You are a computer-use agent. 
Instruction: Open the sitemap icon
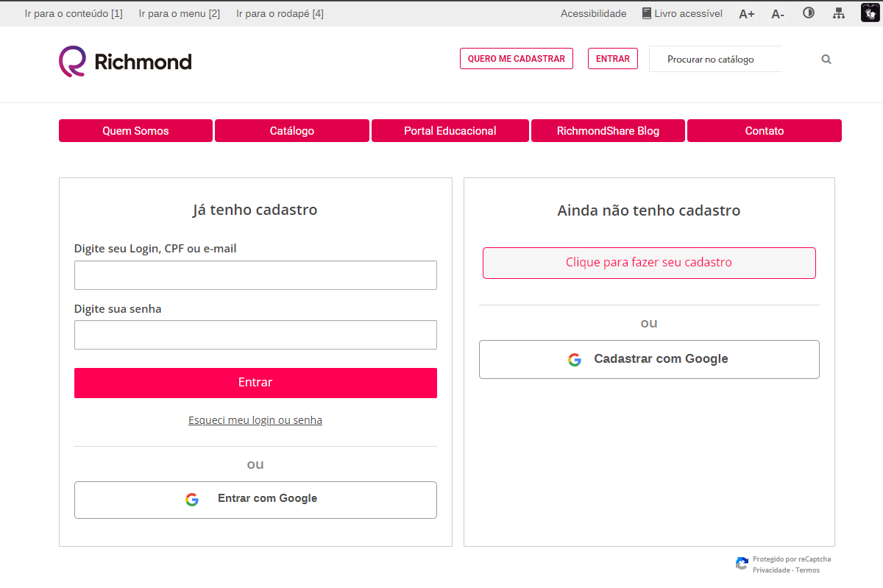tap(839, 13)
